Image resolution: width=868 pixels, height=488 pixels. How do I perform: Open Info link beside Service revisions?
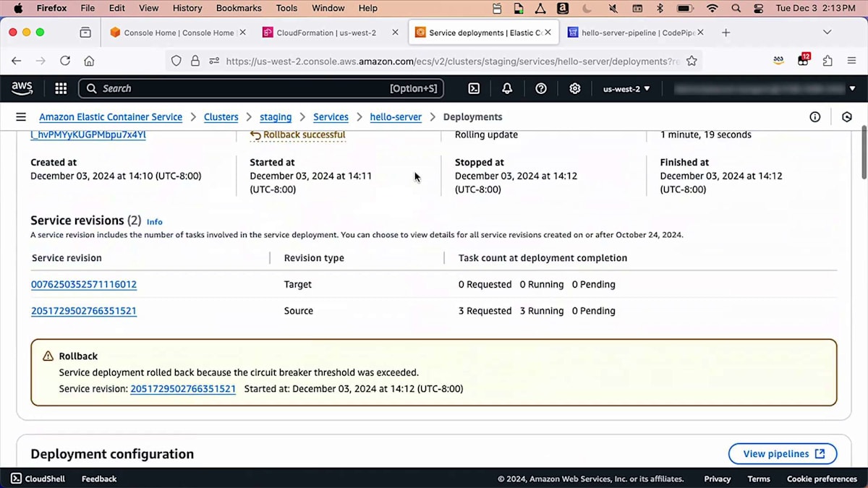(x=155, y=221)
